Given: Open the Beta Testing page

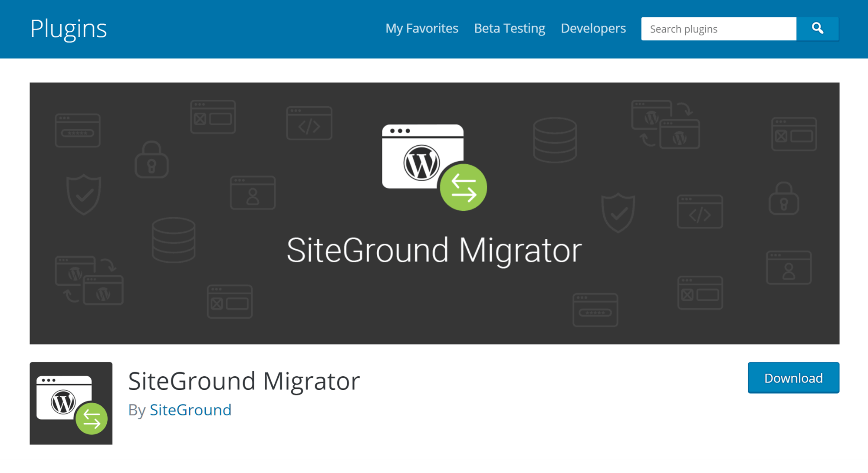Looking at the screenshot, I should [x=510, y=29].
